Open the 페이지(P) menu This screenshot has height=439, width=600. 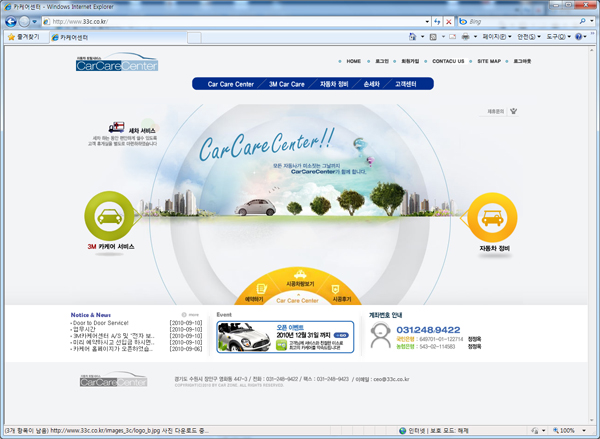pos(497,37)
